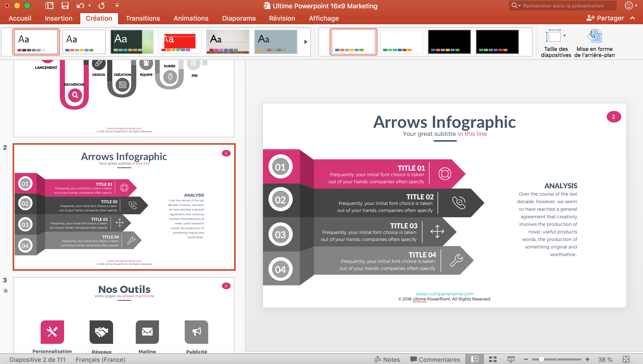
Task: Click the zoom slider handle
Action: pyautogui.click(x=541, y=359)
